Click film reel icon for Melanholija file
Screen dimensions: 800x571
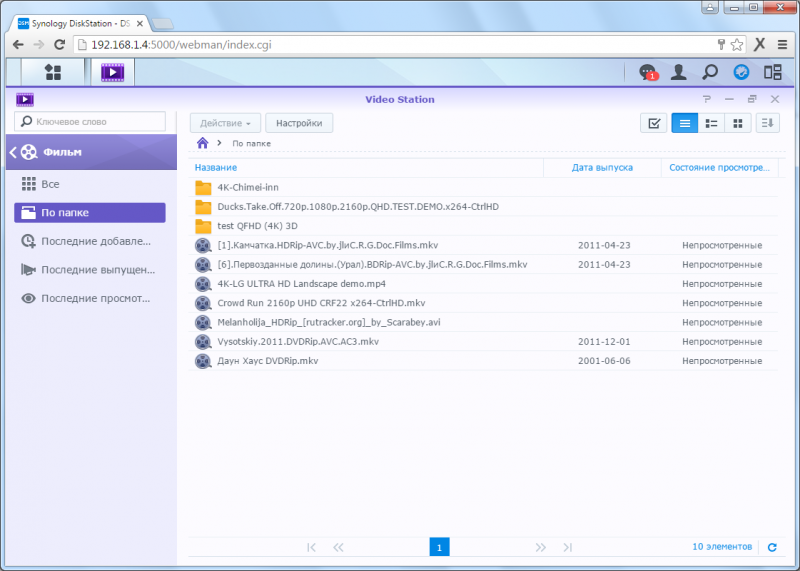pyautogui.click(x=203, y=322)
